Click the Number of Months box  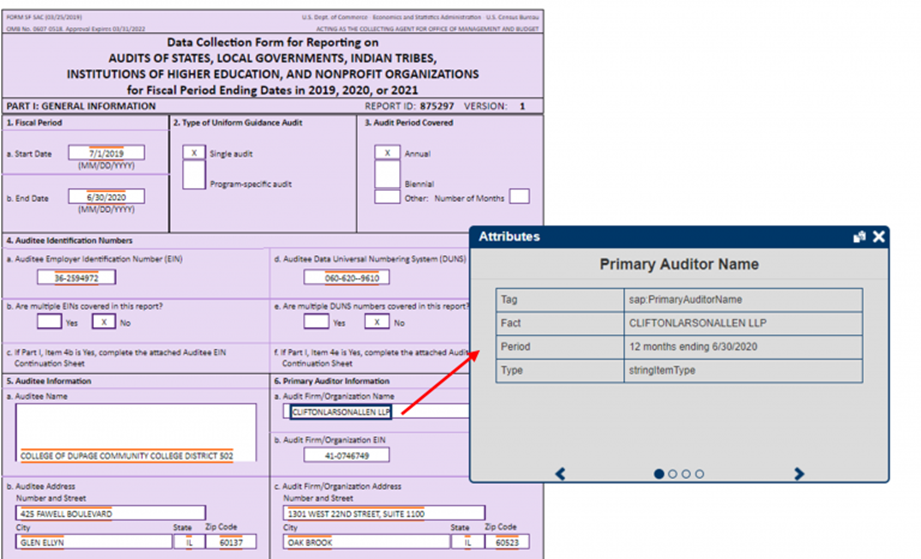coord(519,197)
